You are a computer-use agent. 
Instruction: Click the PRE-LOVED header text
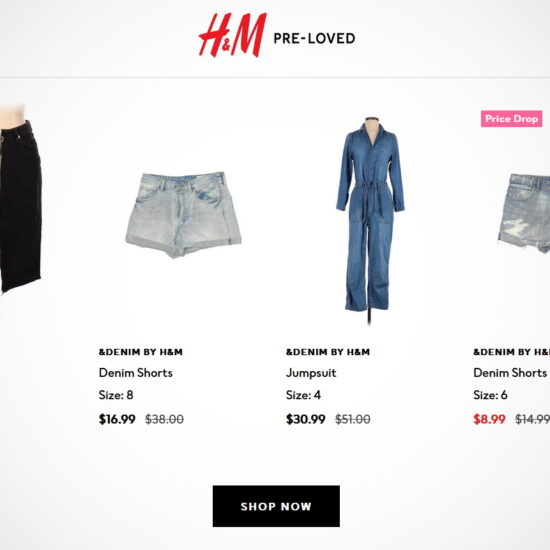coord(314,38)
